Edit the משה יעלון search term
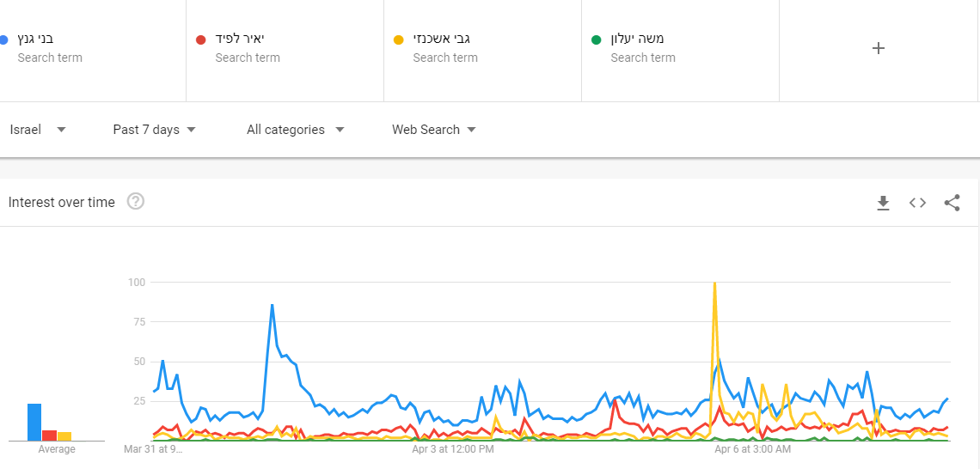The image size is (980, 469). pyautogui.click(x=637, y=39)
